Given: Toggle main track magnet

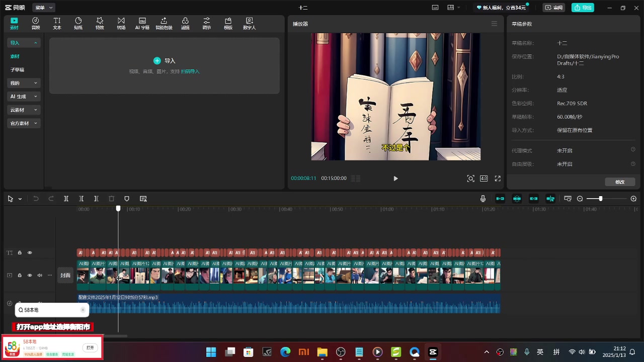Looking at the screenshot, I should (x=500, y=199).
